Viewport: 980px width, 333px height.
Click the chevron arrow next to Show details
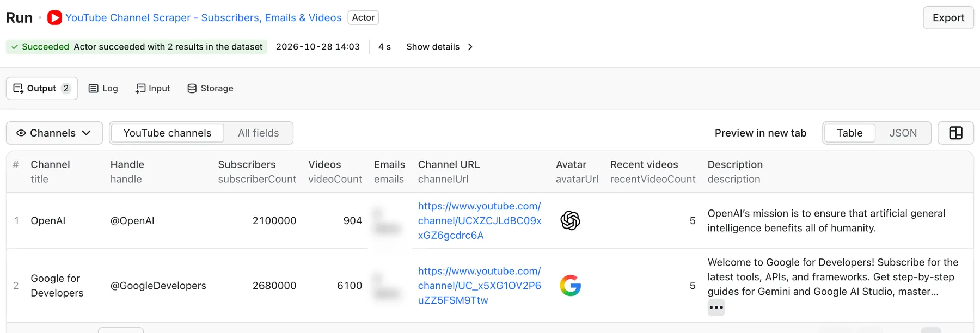pyautogui.click(x=470, y=47)
